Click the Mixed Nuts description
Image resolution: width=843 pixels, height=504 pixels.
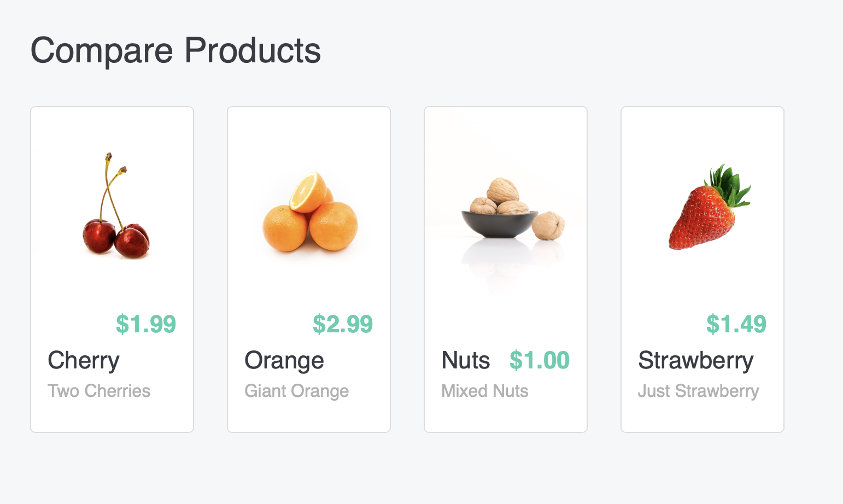point(485,391)
